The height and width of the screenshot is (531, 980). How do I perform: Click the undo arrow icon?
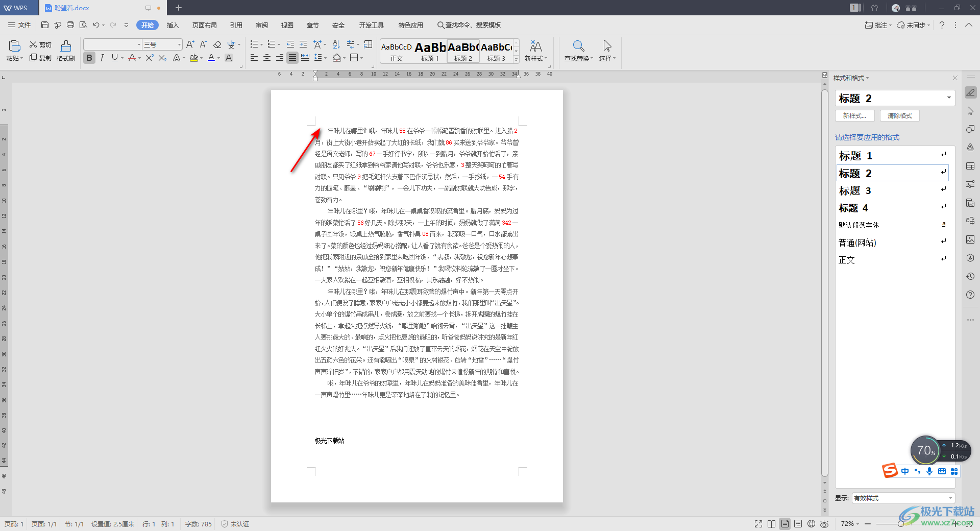tap(96, 25)
